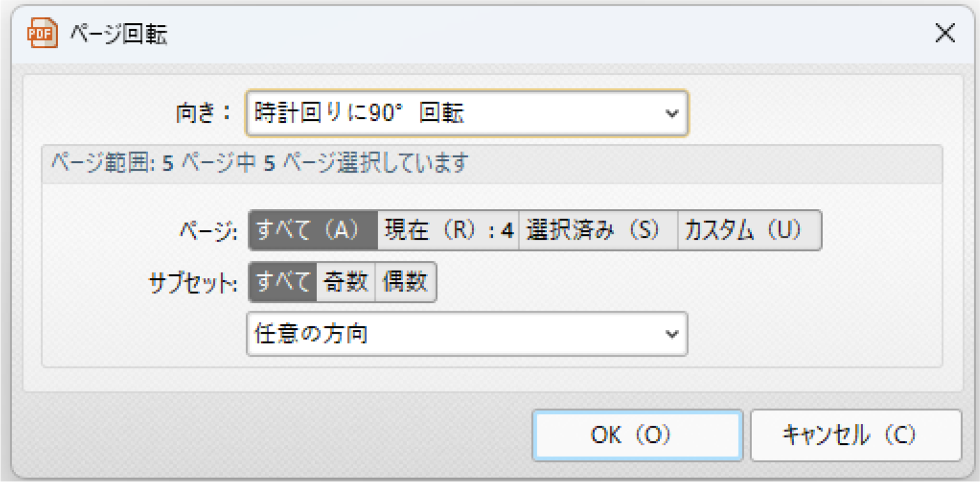The height and width of the screenshot is (482, 980).
Task: Close the ページ回転 dialog with X
Action: pos(945,33)
